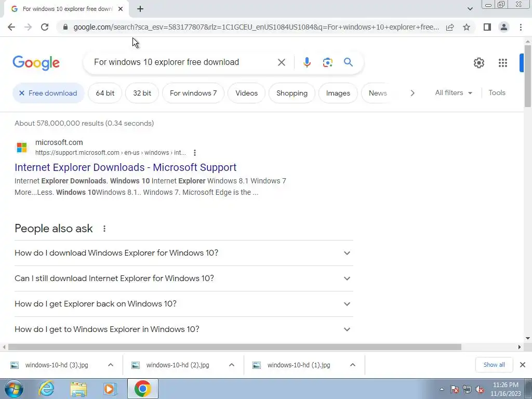Open search Tools
Viewport: 532px width, 399px height.
[497, 92]
